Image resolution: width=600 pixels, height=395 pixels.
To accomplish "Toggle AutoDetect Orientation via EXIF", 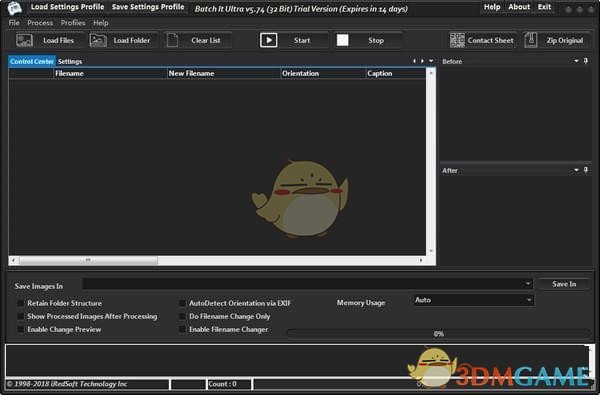I will click(182, 303).
